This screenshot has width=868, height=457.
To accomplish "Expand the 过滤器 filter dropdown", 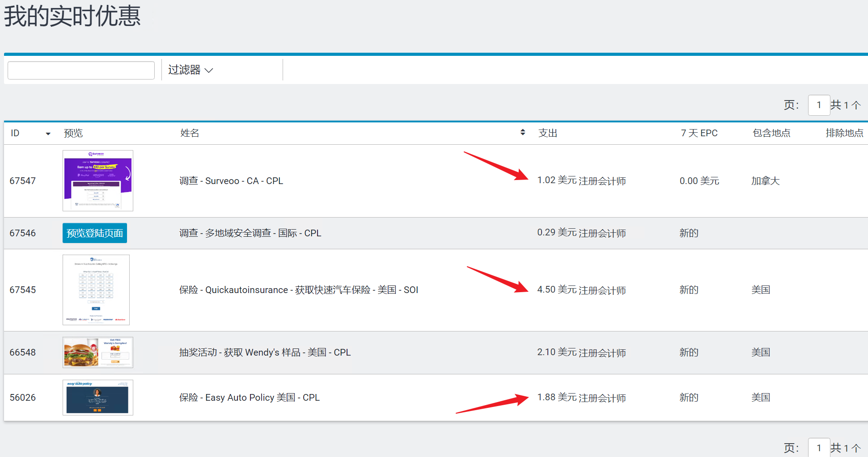I will point(191,70).
